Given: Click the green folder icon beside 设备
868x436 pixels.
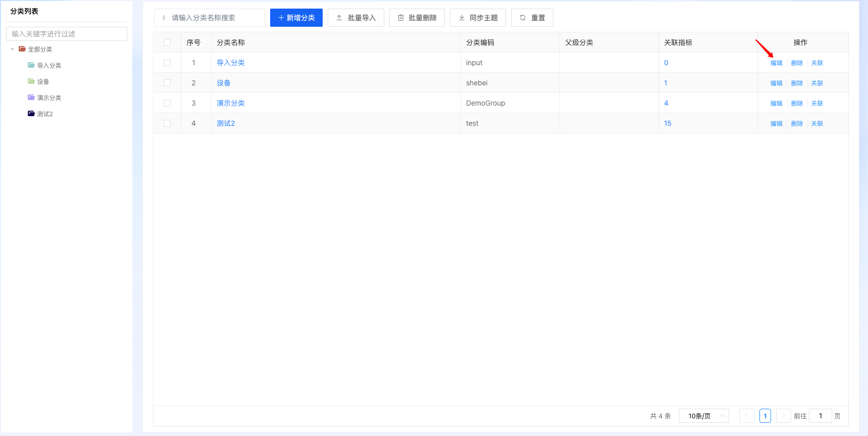Looking at the screenshot, I should tap(31, 81).
